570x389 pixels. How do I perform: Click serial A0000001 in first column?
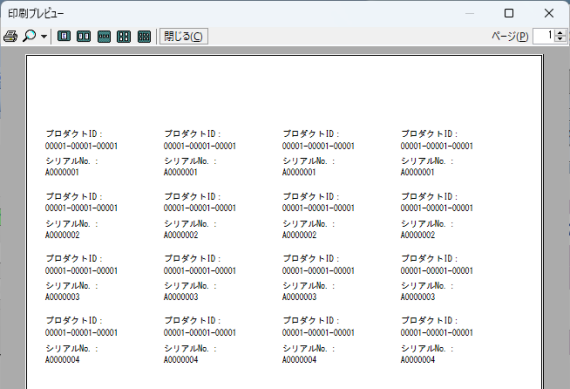[x=62, y=172]
